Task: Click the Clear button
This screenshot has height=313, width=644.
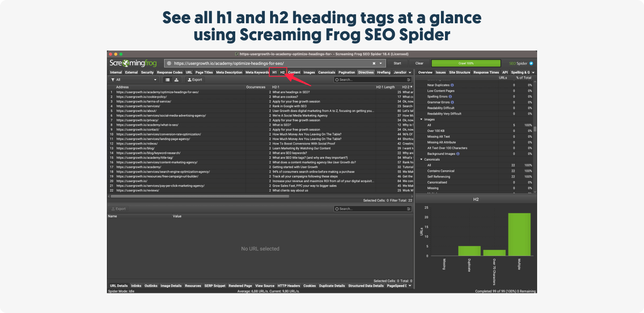Action: tap(419, 63)
